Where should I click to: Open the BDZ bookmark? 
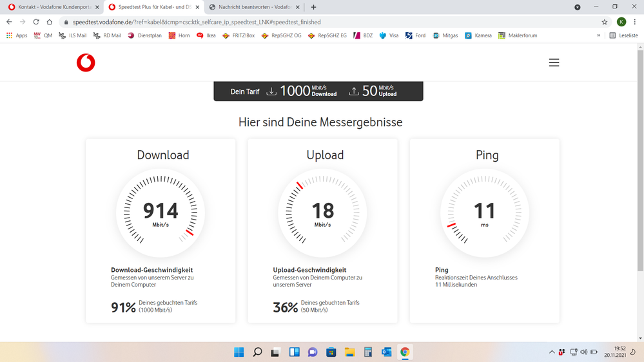pos(363,35)
